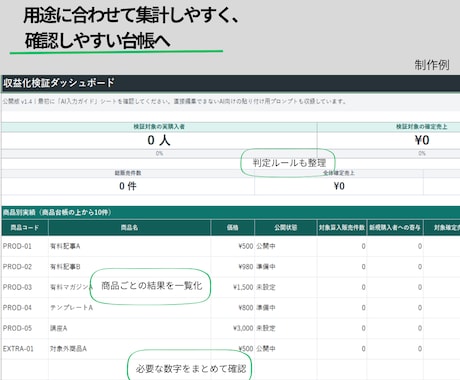This screenshot has height=380, width=460.
Task: Select the 収益化検証ダッシュボード title cell
Action: tap(230, 83)
